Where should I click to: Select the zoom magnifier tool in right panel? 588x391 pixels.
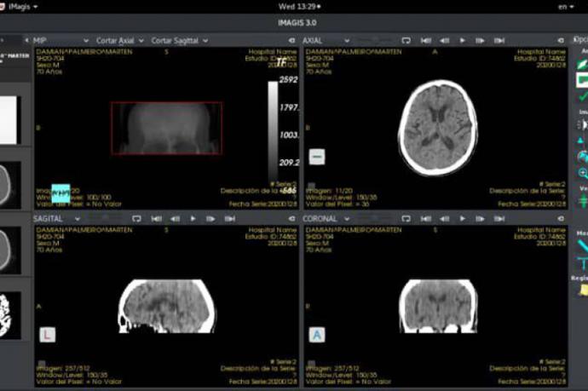(x=583, y=173)
